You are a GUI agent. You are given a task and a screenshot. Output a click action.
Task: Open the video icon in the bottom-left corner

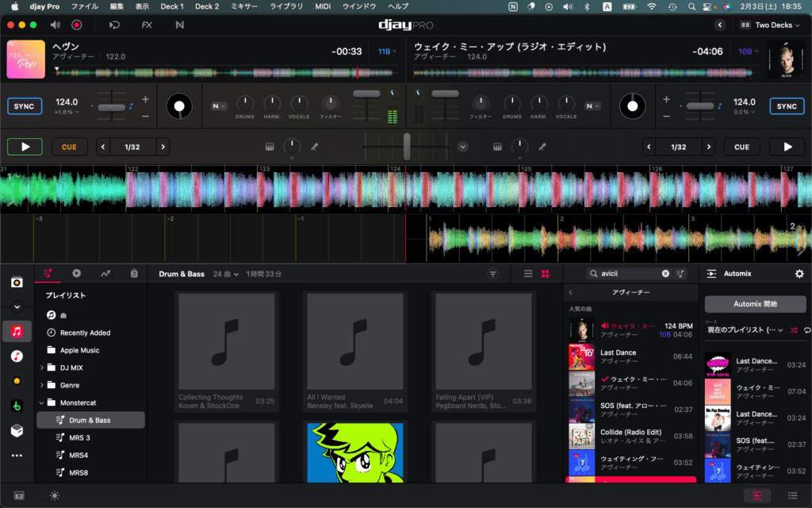click(19, 495)
